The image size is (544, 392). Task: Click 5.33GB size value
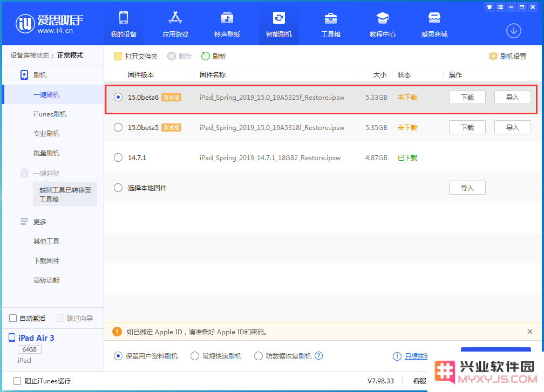(x=376, y=98)
